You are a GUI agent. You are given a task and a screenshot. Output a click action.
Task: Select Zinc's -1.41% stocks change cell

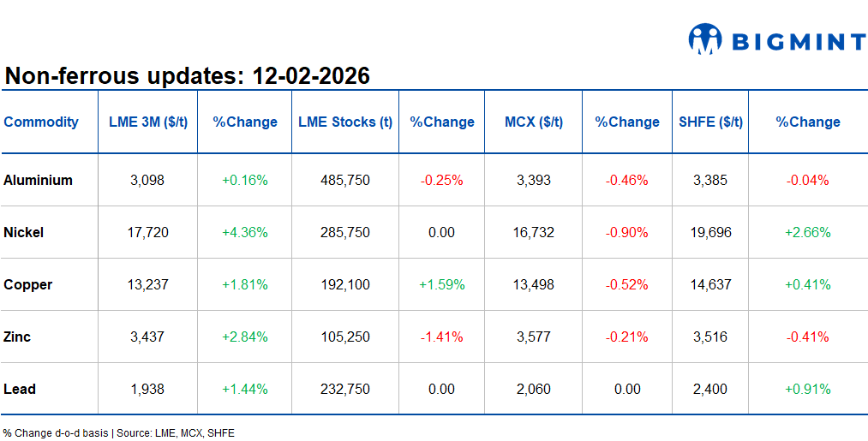click(x=442, y=337)
